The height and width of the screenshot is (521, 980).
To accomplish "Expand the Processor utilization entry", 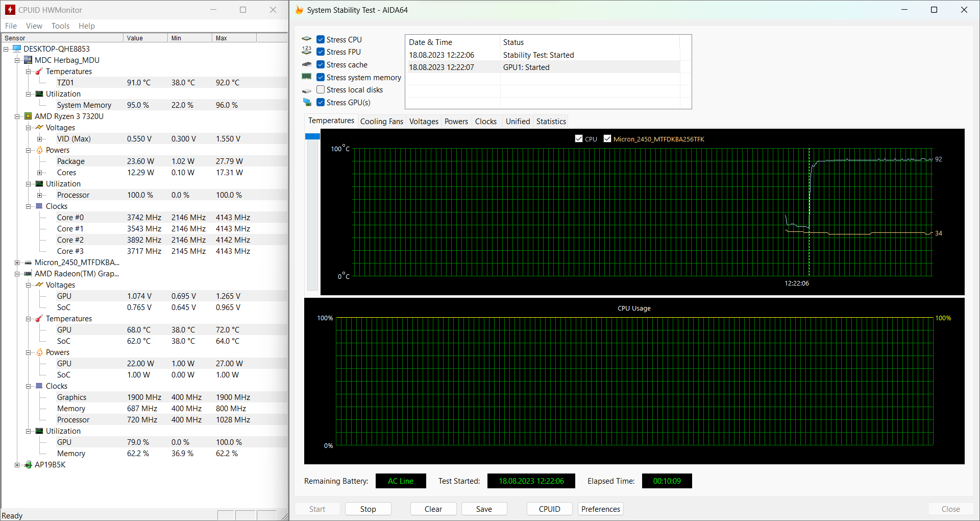I will 40,195.
